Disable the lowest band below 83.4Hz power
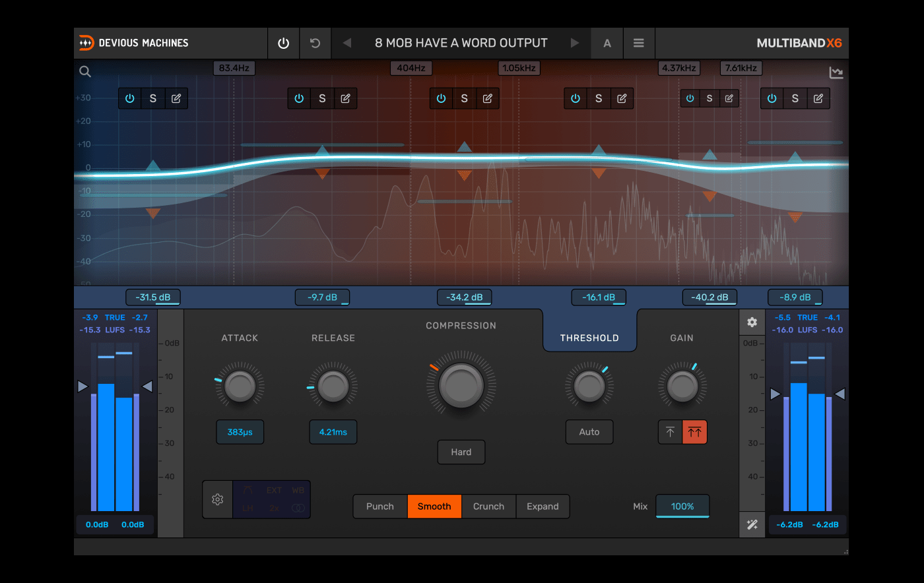 [130, 98]
